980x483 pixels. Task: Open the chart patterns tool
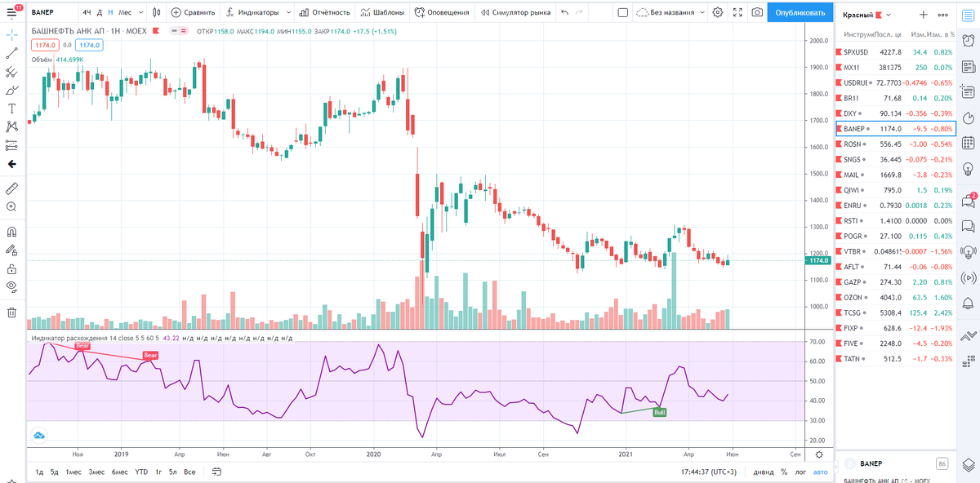11,126
